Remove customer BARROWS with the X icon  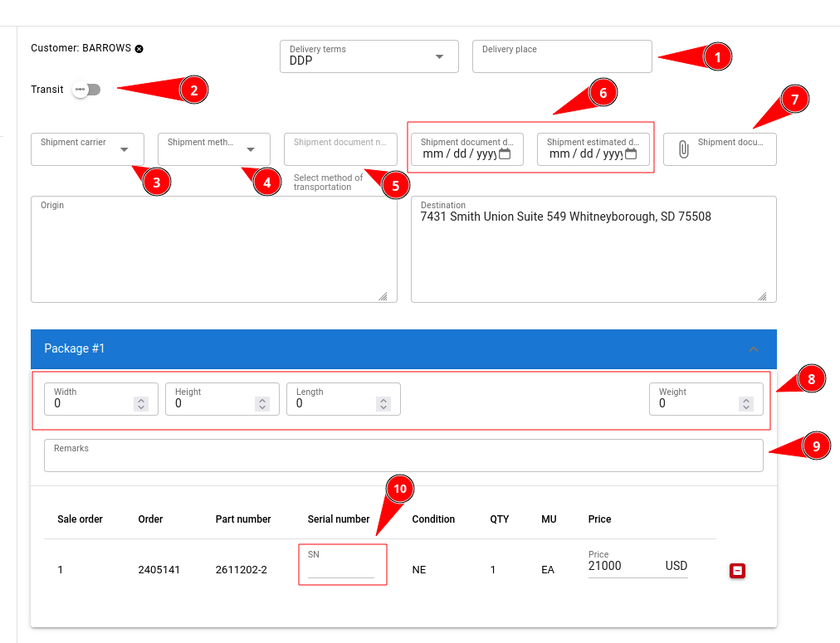(138, 48)
